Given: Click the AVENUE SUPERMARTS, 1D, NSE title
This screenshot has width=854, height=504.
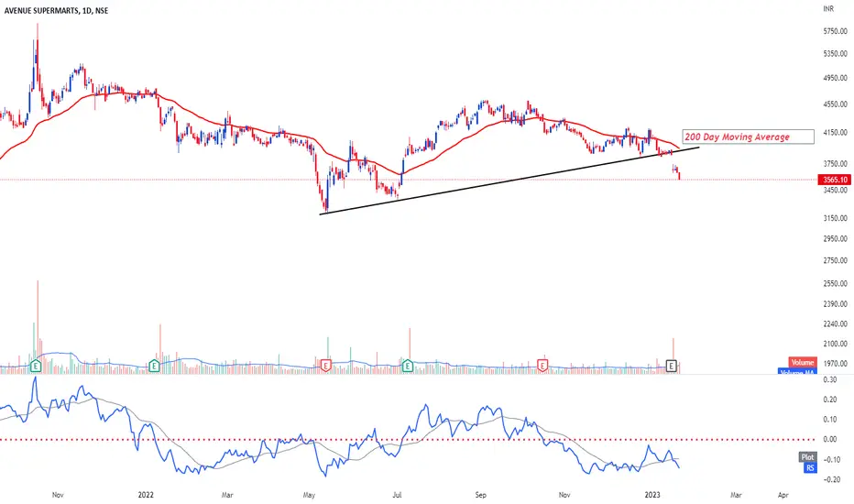Looking at the screenshot, I should 56,10.
